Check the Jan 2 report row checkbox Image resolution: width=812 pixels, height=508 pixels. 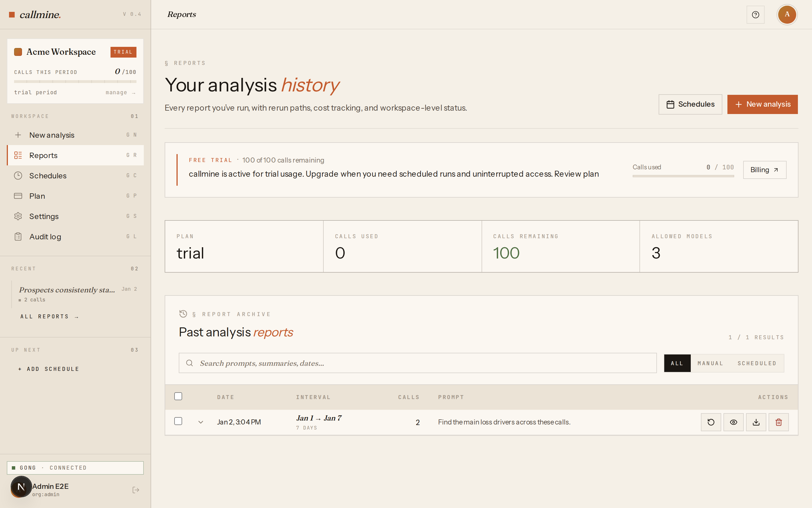pyautogui.click(x=178, y=421)
